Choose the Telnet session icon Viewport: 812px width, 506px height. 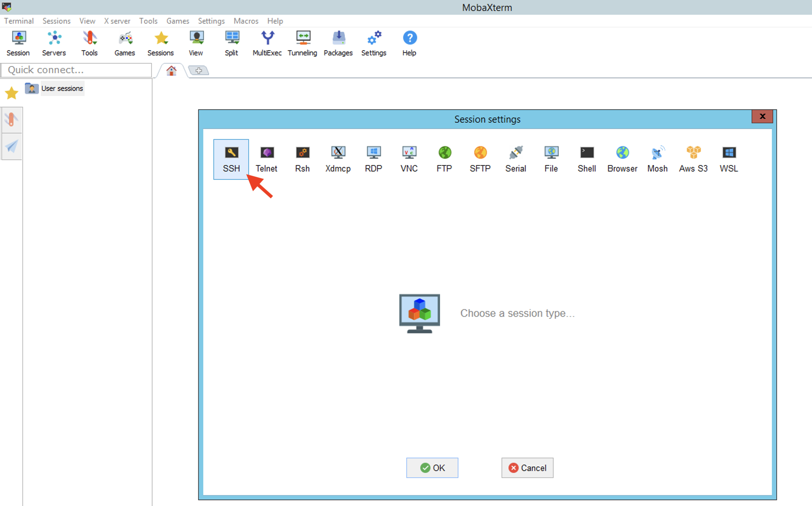[267, 159]
